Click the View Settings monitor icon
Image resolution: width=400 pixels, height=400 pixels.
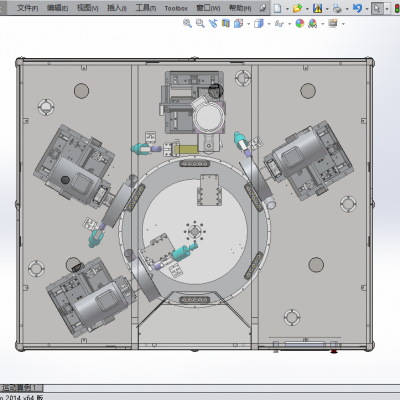pos(333,23)
